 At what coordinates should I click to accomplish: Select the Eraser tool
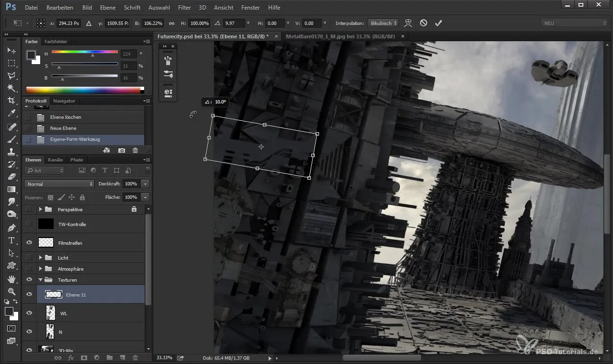point(11,177)
